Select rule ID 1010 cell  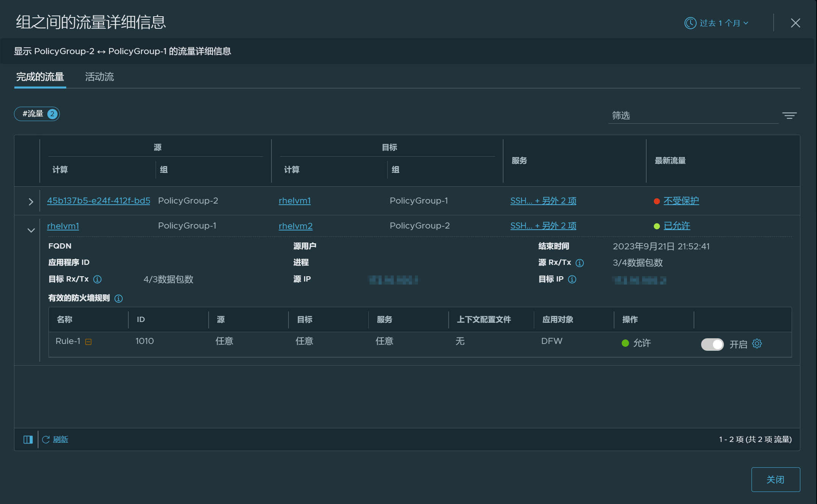[145, 341]
